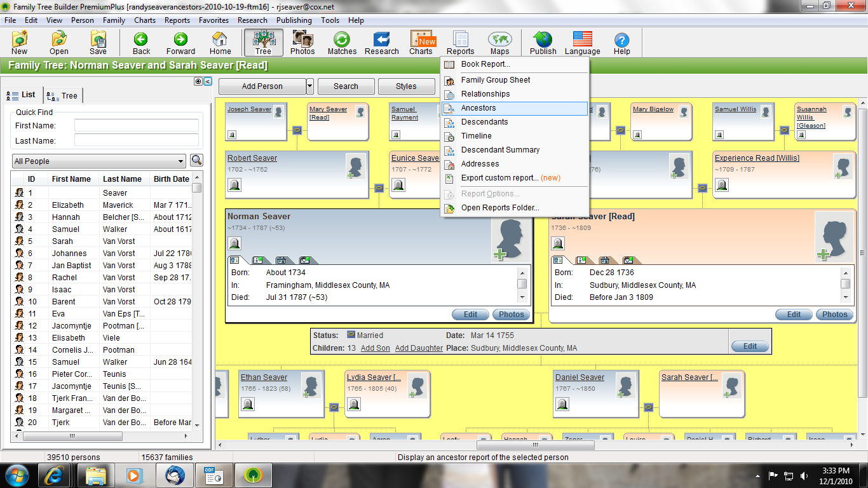This screenshot has height=488, width=868.
Task: Add photo to Norman Seaver's silhouette
Action: [x=500, y=255]
